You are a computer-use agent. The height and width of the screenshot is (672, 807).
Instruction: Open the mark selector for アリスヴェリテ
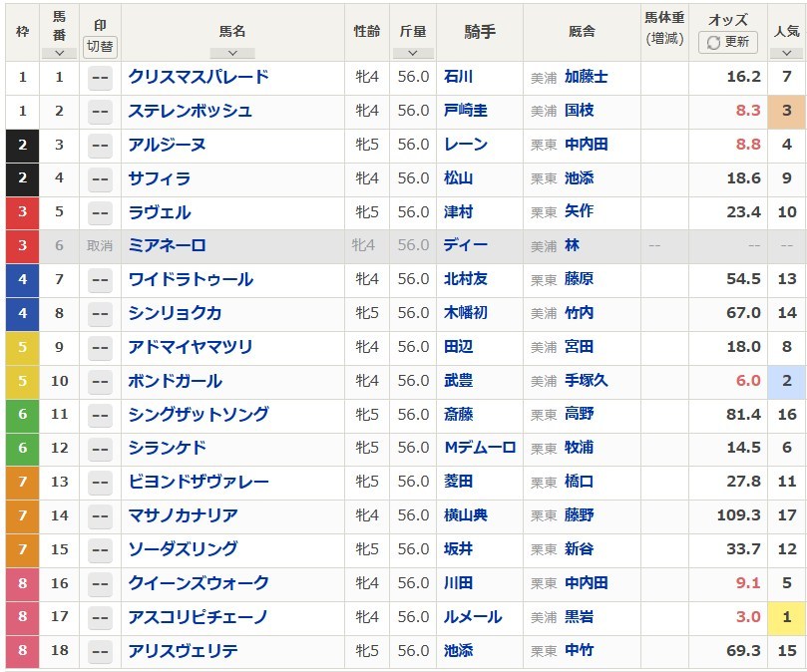[100, 651]
